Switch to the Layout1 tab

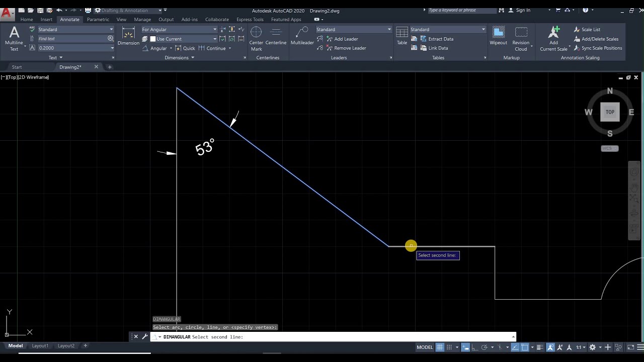click(40, 346)
